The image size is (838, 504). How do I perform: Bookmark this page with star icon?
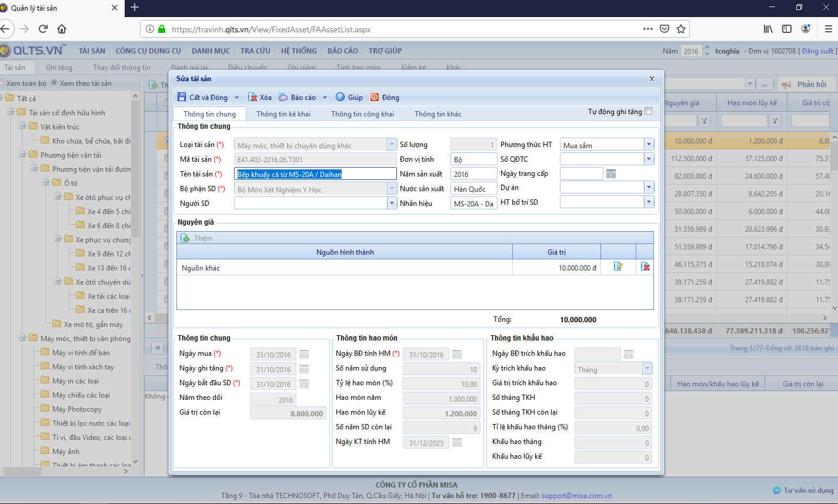pyautogui.click(x=681, y=29)
